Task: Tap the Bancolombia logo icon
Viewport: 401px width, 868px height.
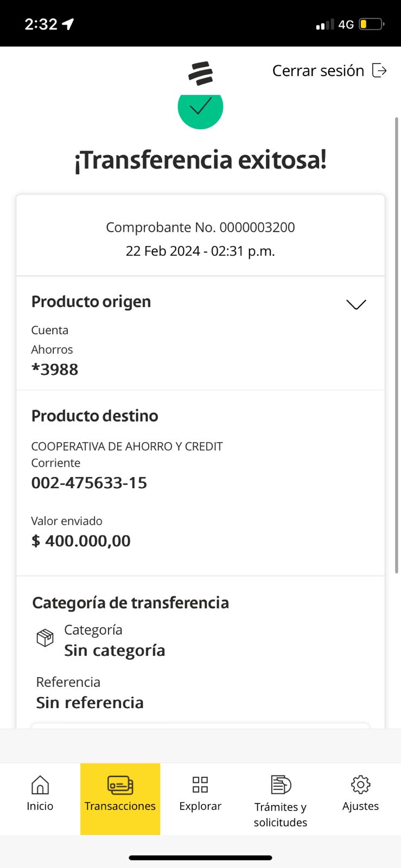Action: tap(201, 73)
